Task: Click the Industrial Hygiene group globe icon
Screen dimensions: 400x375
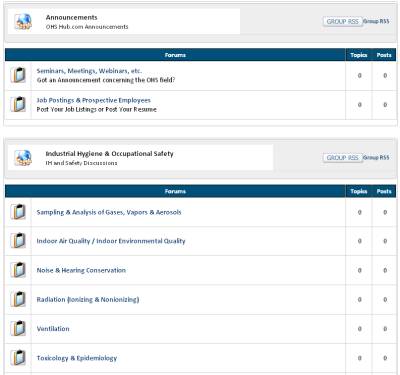Action: 23,158
